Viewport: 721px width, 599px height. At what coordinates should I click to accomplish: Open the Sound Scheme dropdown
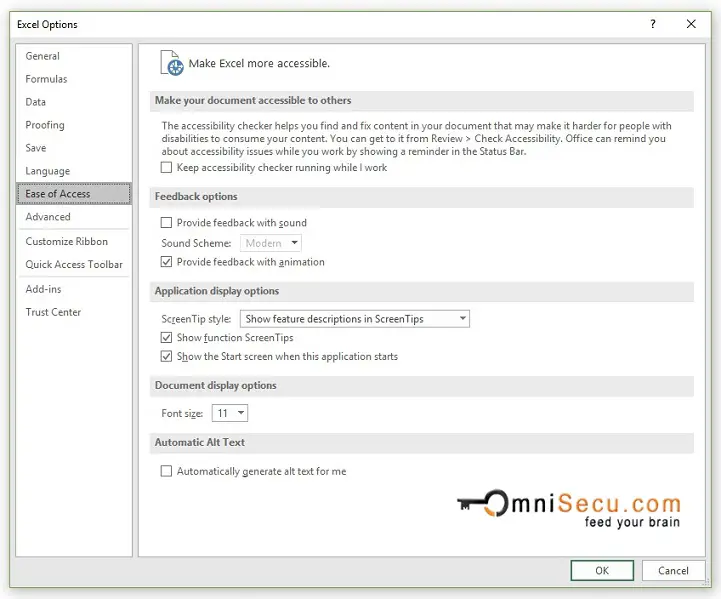coord(271,243)
